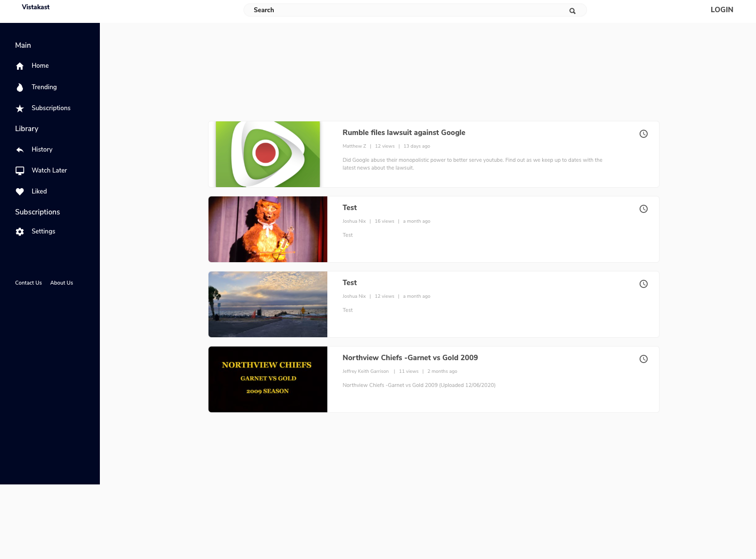Open the Vistakast logo homepage link
Screen dimensions: 756x559
point(36,7)
